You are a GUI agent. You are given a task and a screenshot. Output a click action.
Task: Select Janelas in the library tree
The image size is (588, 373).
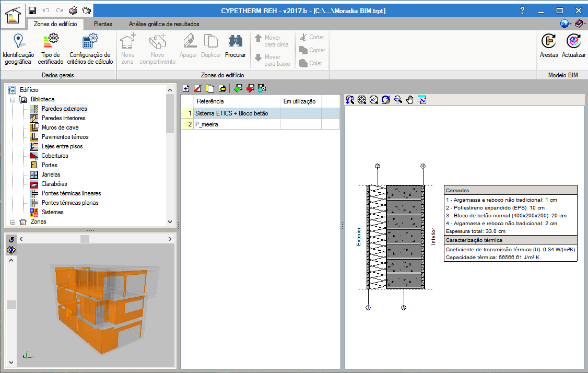point(51,174)
